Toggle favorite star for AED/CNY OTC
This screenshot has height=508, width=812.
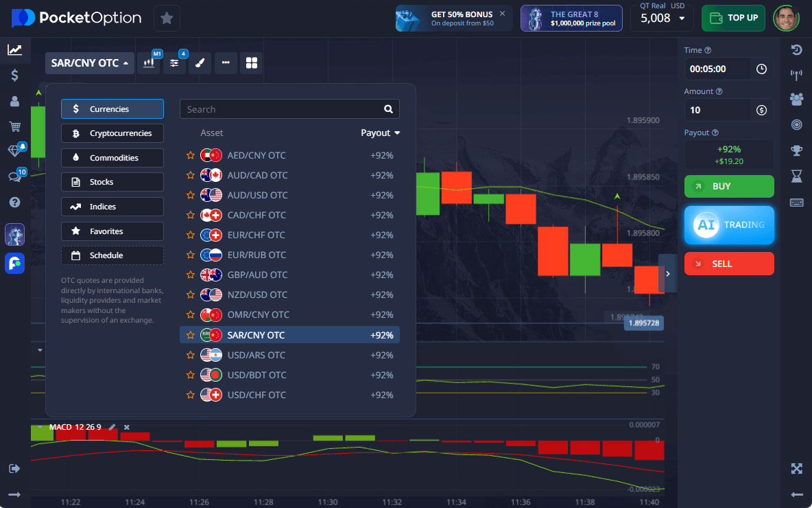tap(191, 156)
